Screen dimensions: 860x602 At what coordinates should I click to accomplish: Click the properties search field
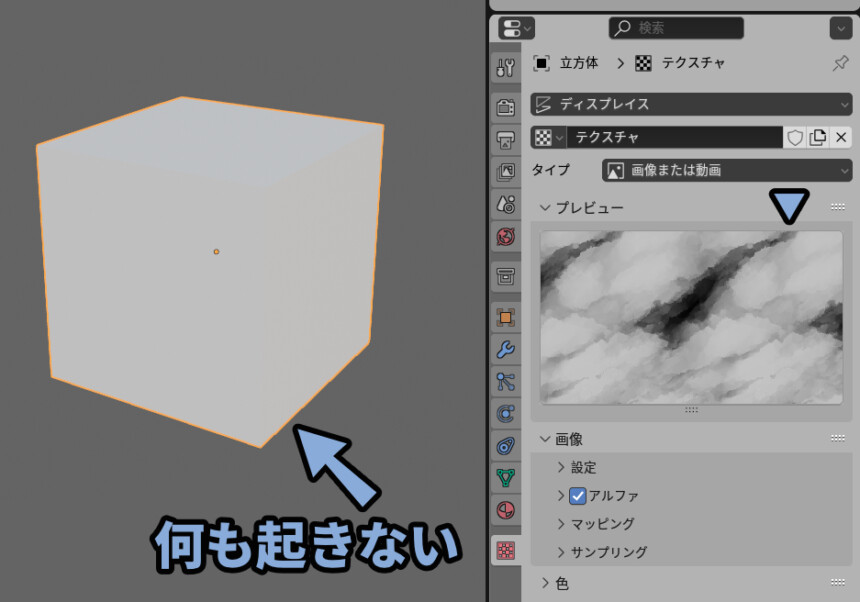point(676,28)
